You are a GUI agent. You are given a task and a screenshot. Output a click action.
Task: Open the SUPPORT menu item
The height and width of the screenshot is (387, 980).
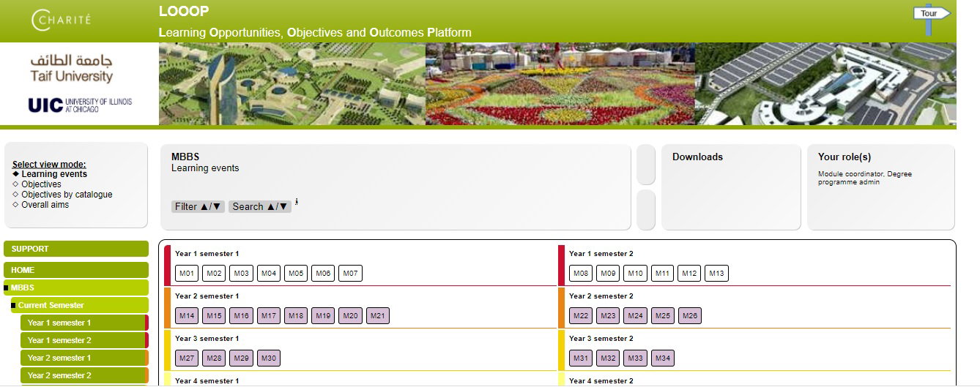tap(76, 249)
